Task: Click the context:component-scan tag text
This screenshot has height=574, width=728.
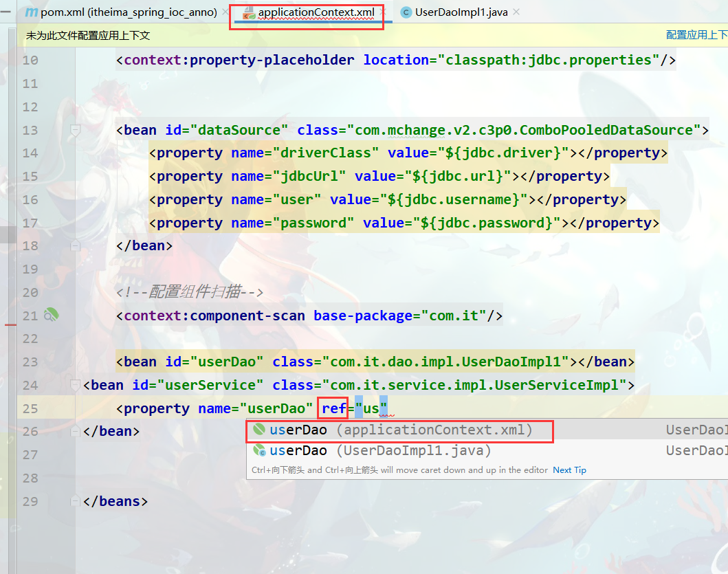Action: tap(214, 316)
